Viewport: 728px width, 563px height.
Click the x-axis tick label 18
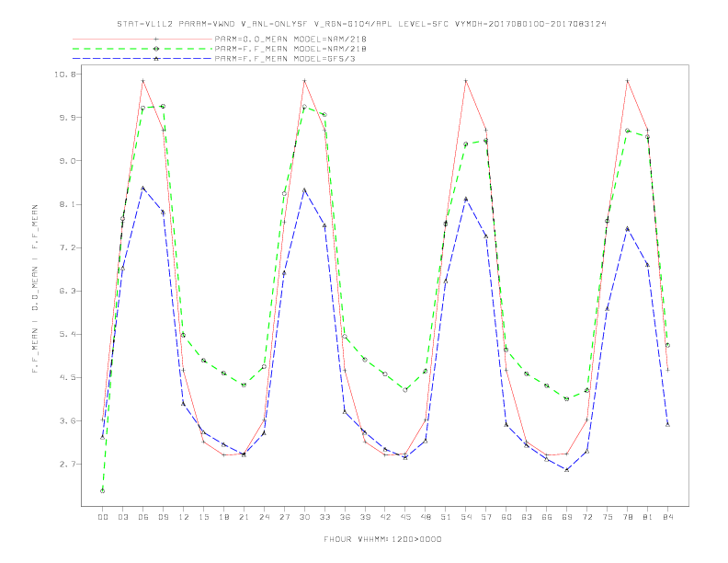[223, 517]
